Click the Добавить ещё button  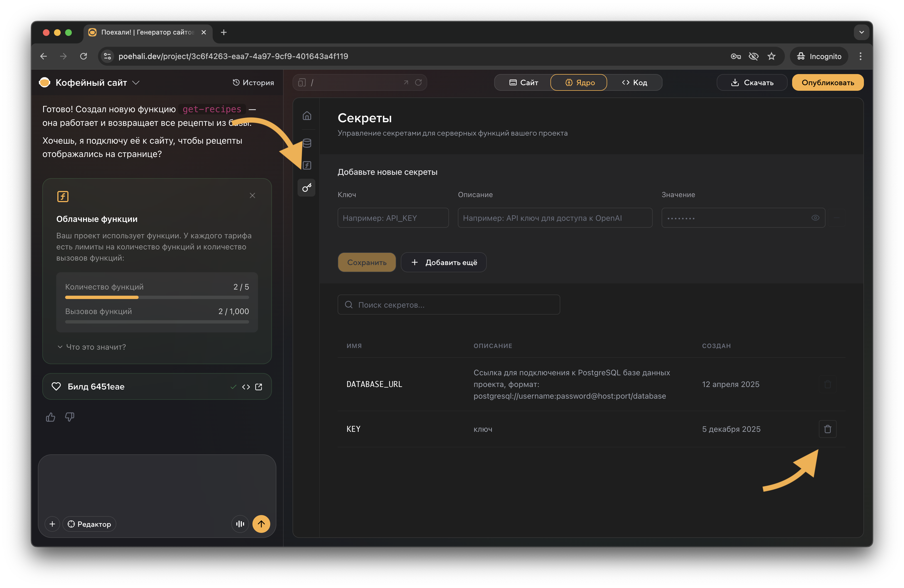click(x=444, y=262)
